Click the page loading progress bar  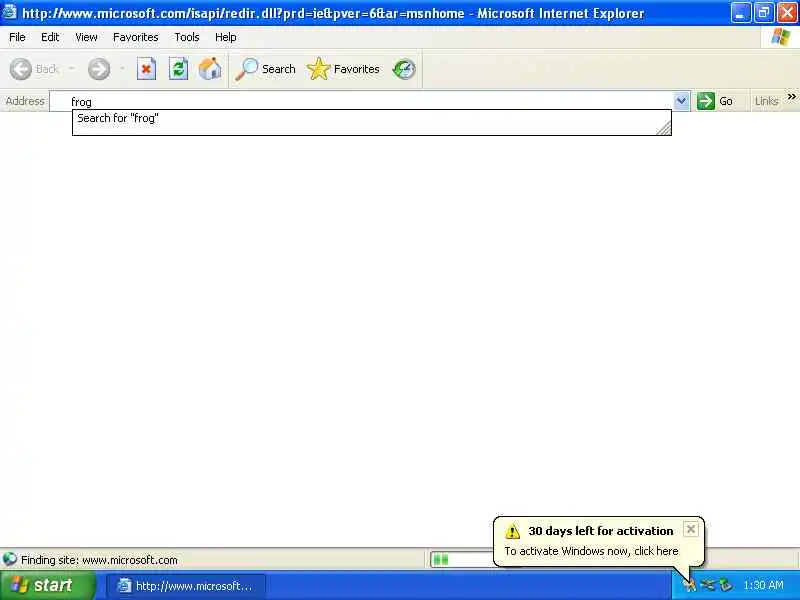coord(462,560)
